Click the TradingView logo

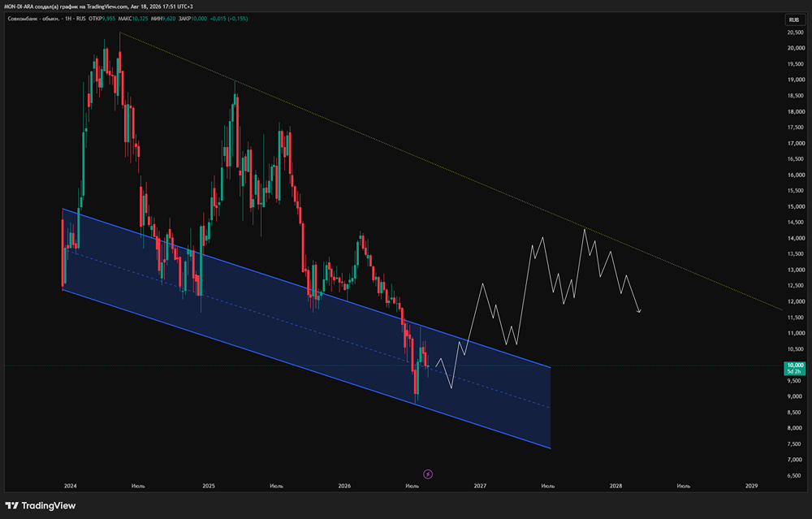click(41, 505)
